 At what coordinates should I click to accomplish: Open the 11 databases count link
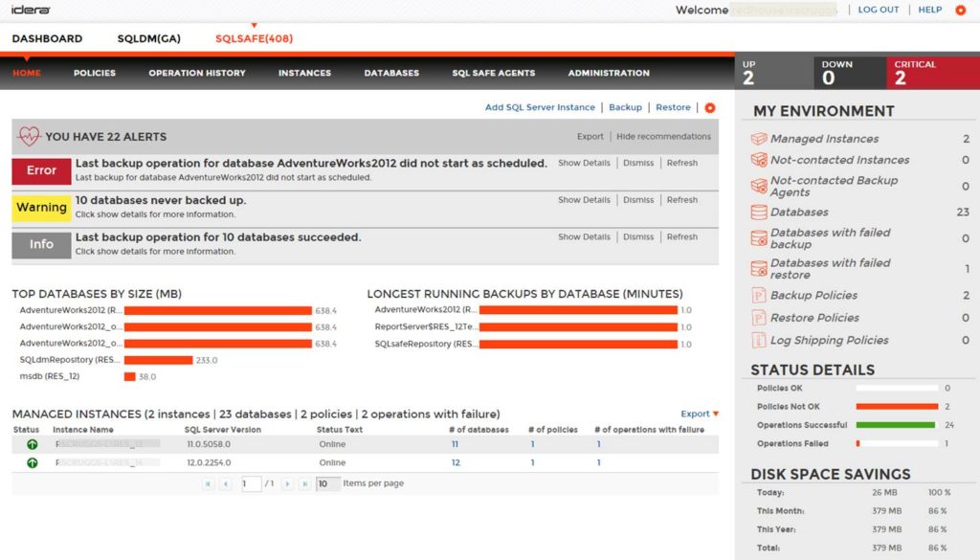(x=455, y=444)
